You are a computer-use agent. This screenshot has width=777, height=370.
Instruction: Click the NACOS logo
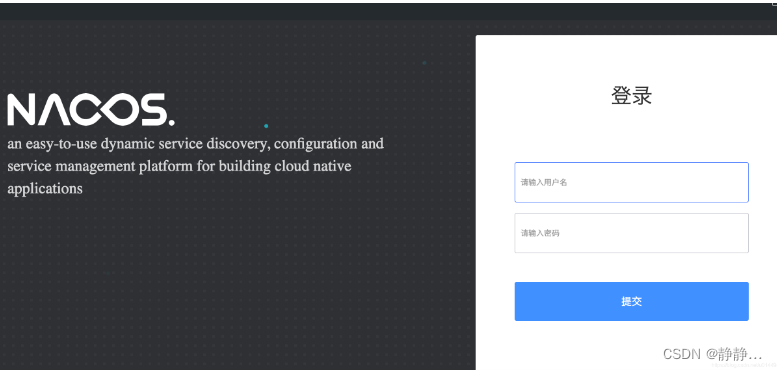click(x=91, y=109)
